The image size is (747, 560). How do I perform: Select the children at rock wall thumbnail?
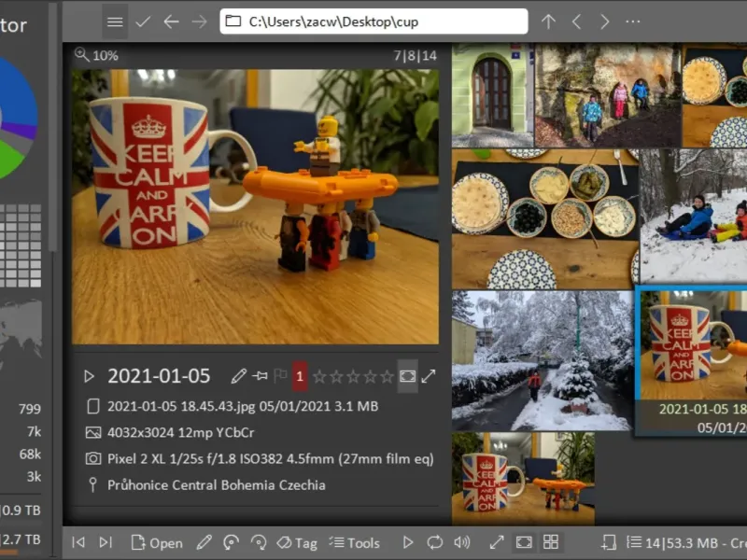tap(608, 95)
